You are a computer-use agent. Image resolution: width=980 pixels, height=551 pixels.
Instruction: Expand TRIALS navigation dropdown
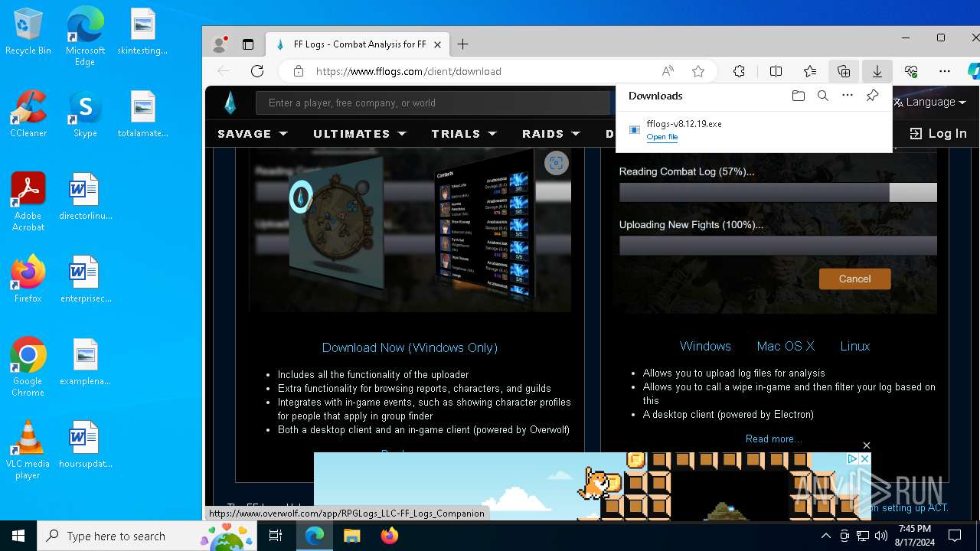coord(464,133)
